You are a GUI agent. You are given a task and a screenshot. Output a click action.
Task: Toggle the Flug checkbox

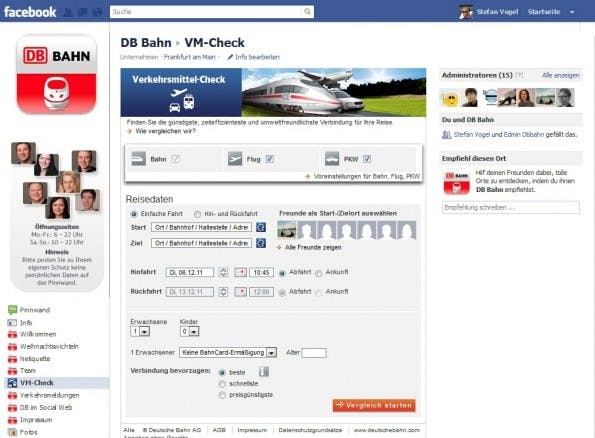(269, 159)
